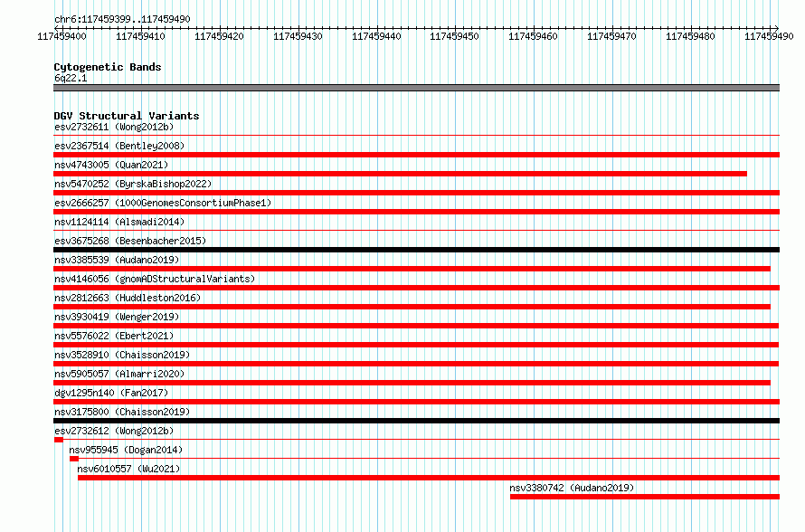This screenshot has width=805, height=532.
Task: Open nsv3930419 (Wenger2019) label
Action: pyautogui.click(x=117, y=317)
